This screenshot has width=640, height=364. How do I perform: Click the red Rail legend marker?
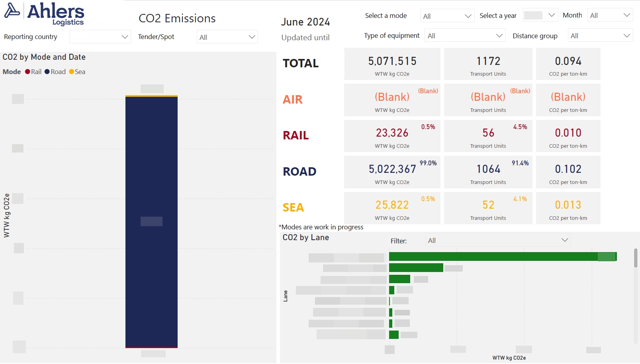click(27, 72)
